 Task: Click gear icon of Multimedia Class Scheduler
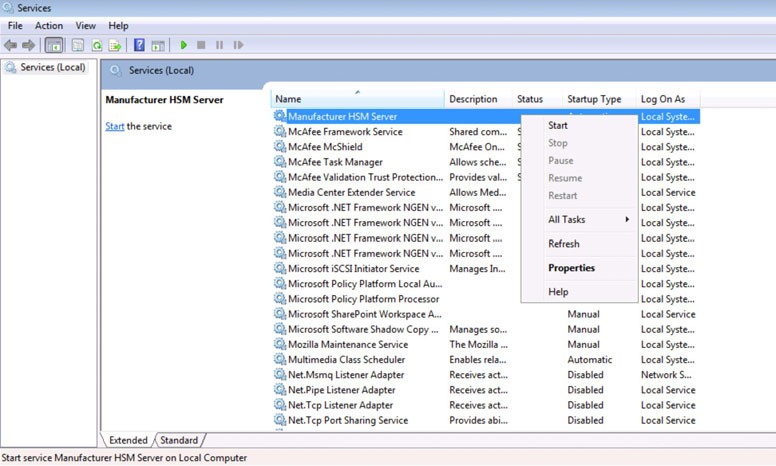tap(280, 359)
